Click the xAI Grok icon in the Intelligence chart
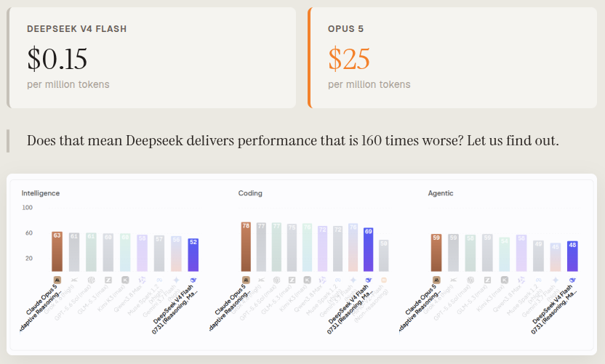 point(74,280)
